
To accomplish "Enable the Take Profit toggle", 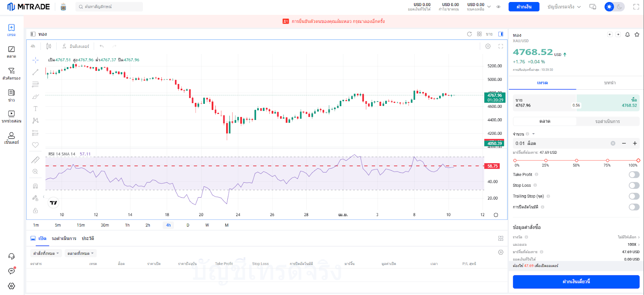I will [634, 175].
